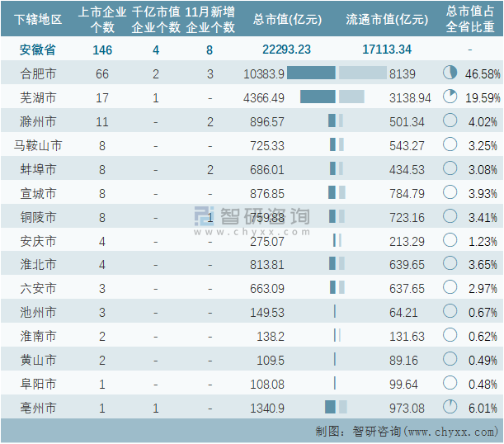Select the 下辖地区 column header
The image size is (504, 444).
[38, 19]
